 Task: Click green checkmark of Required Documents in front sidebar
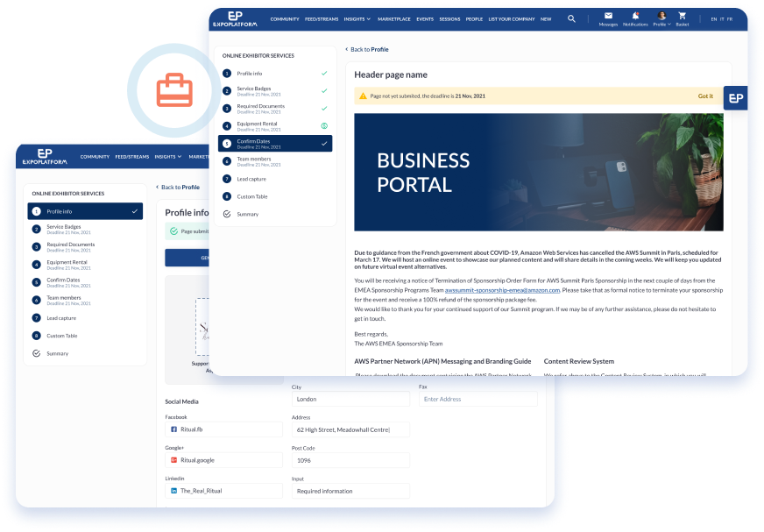[324, 109]
